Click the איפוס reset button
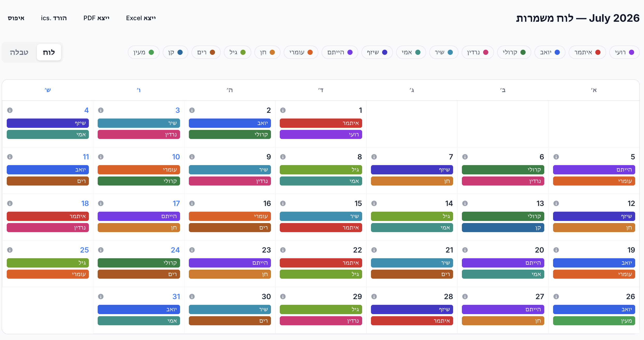 coord(16,18)
